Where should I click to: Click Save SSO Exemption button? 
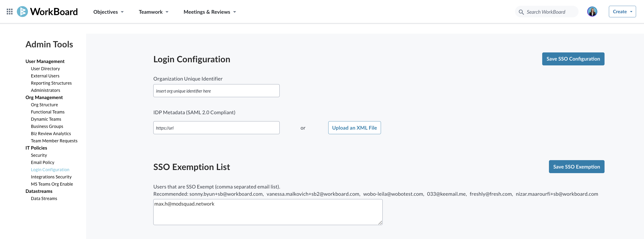[x=577, y=167]
